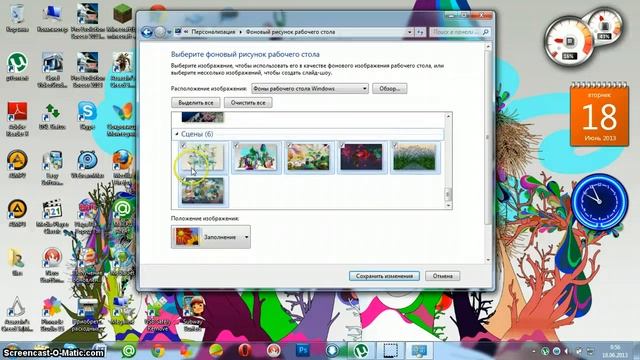Open the user folder desktop icon
640x360 pixels.
(17, 261)
